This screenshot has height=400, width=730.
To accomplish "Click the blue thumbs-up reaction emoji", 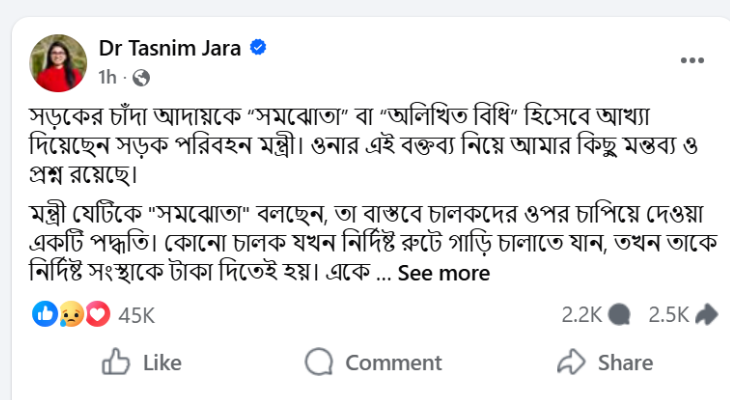I will click(45, 315).
